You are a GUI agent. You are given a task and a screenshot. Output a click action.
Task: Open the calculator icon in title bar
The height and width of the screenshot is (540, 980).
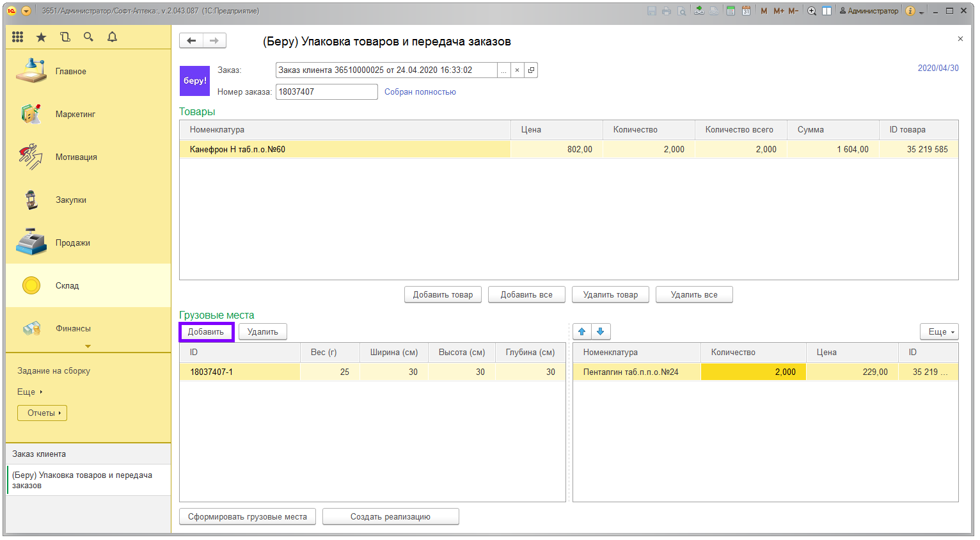(x=731, y=11)
